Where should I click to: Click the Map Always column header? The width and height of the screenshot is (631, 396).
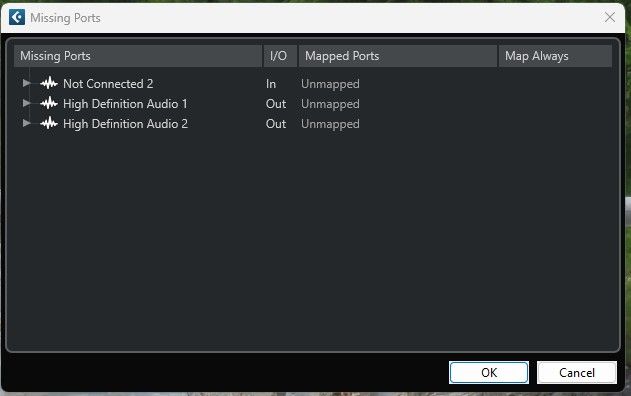[555, 56]
